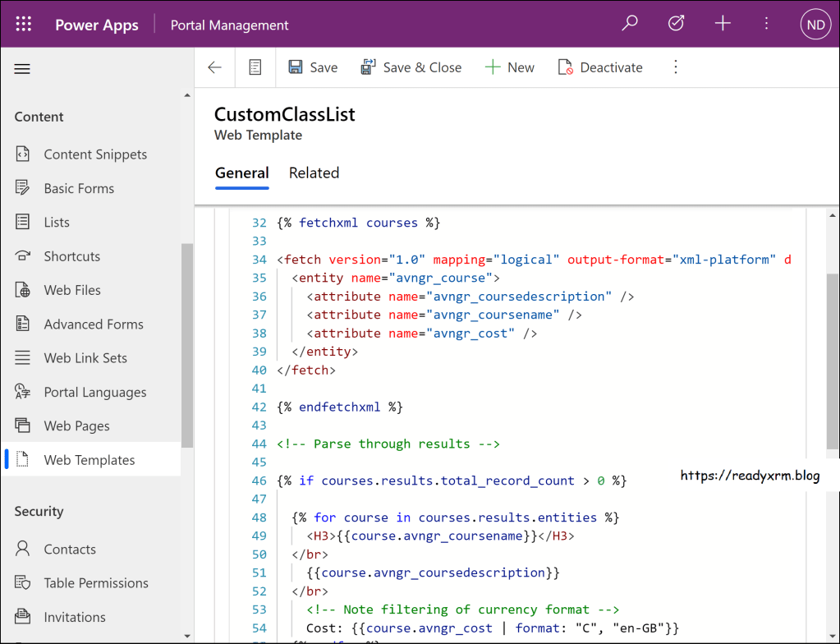
Task: Expand command bar overflow menu
Action: click(x=676, y=67)
